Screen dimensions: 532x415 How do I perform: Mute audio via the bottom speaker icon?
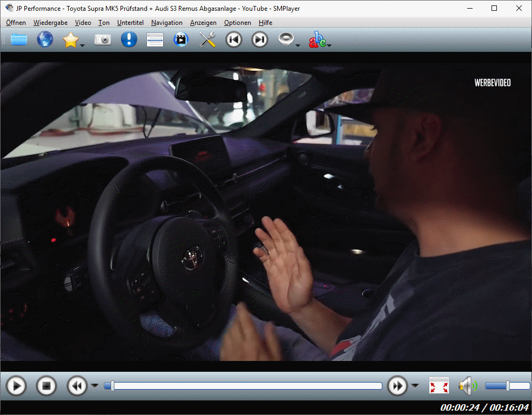point(468,386)
